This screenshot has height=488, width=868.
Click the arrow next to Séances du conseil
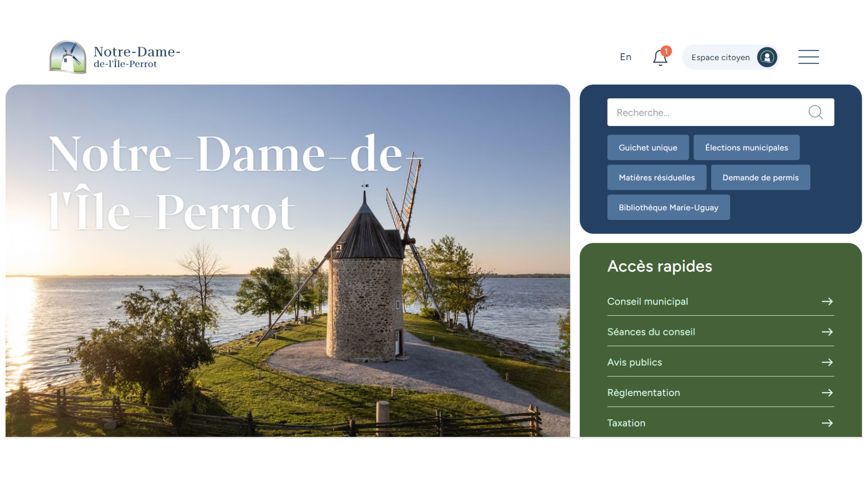[x=827, y=332]
